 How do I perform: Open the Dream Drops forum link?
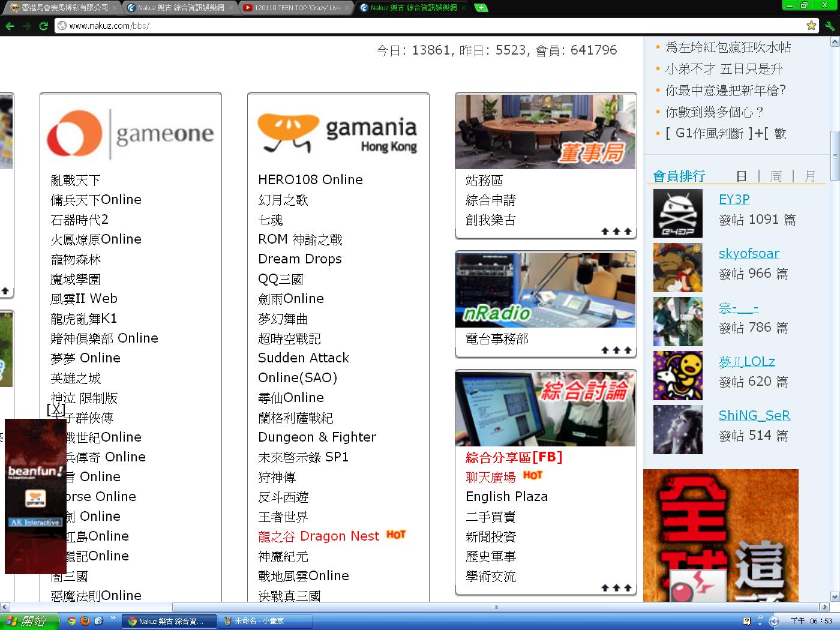point(300,259)
